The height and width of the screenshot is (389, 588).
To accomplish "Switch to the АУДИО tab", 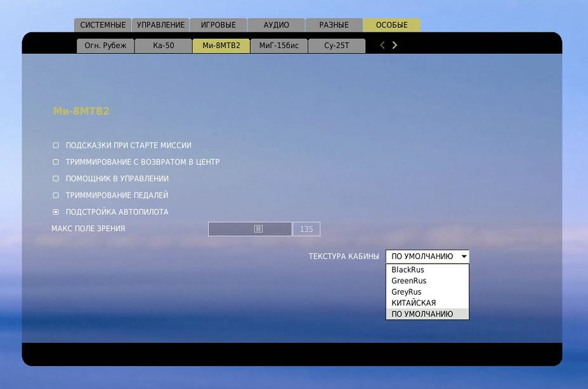I will [x=276, y=25].
